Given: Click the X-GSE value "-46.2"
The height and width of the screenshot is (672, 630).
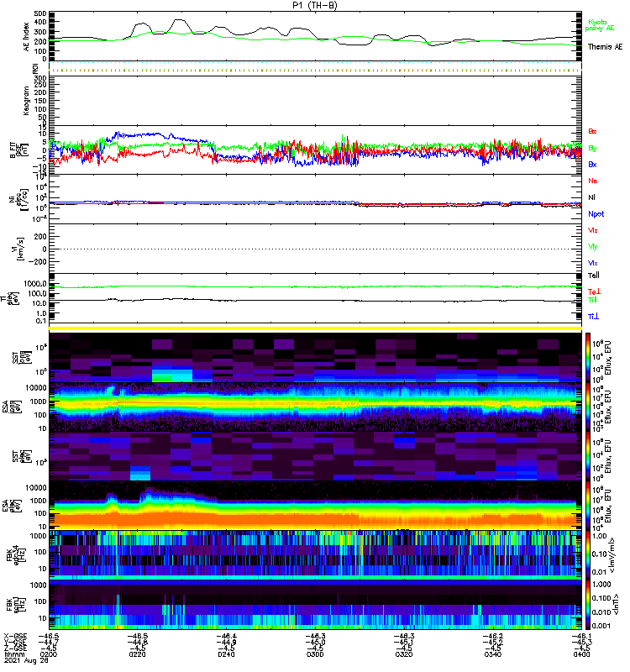Looking at the screenshot, I should pos(492,636).
